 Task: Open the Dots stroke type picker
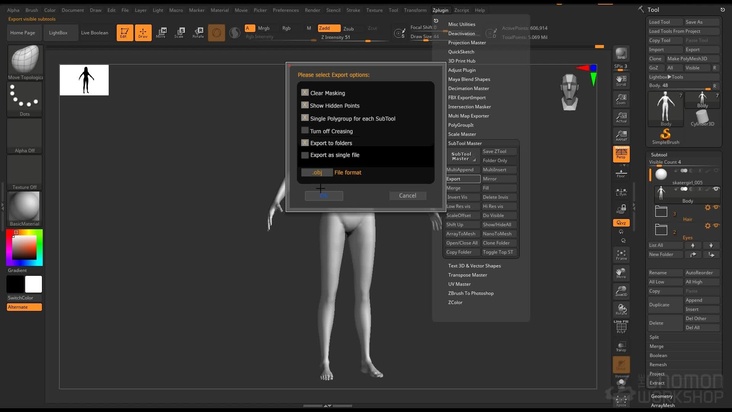[x=25, y=99]
